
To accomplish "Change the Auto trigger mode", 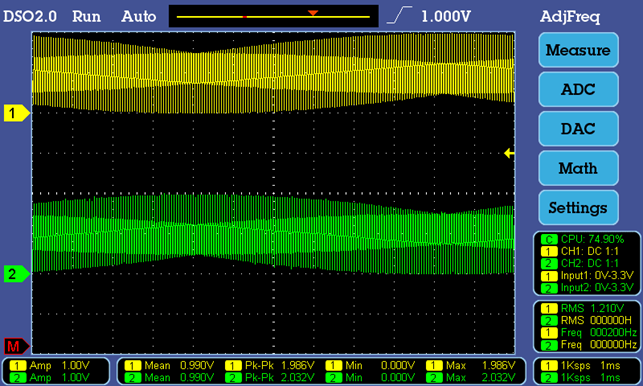I will point(139,16).
